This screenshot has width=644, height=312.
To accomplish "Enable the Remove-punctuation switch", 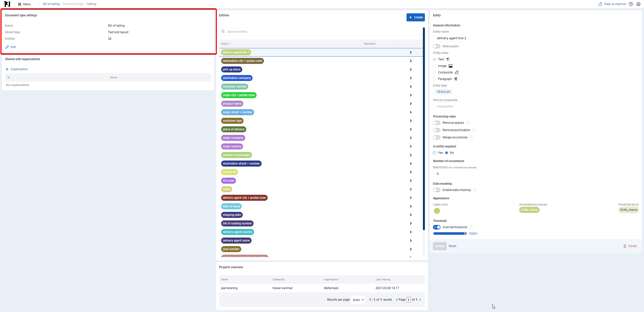I will [x=437, y=130].
